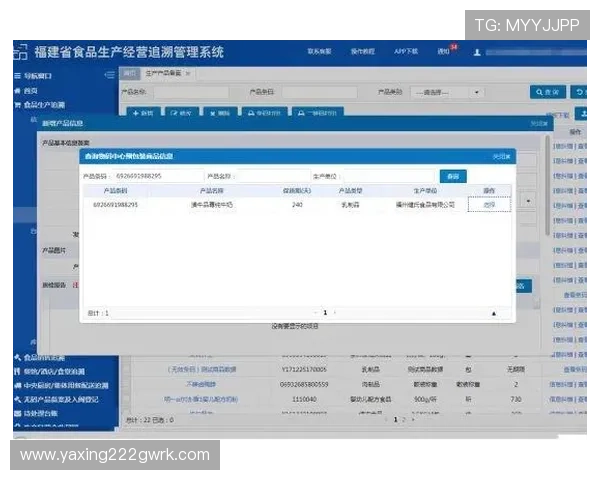The image size is (600, 480).
Task: Click the 婴幼儿配方食品 category cell
Action: (x=370, y=399)
